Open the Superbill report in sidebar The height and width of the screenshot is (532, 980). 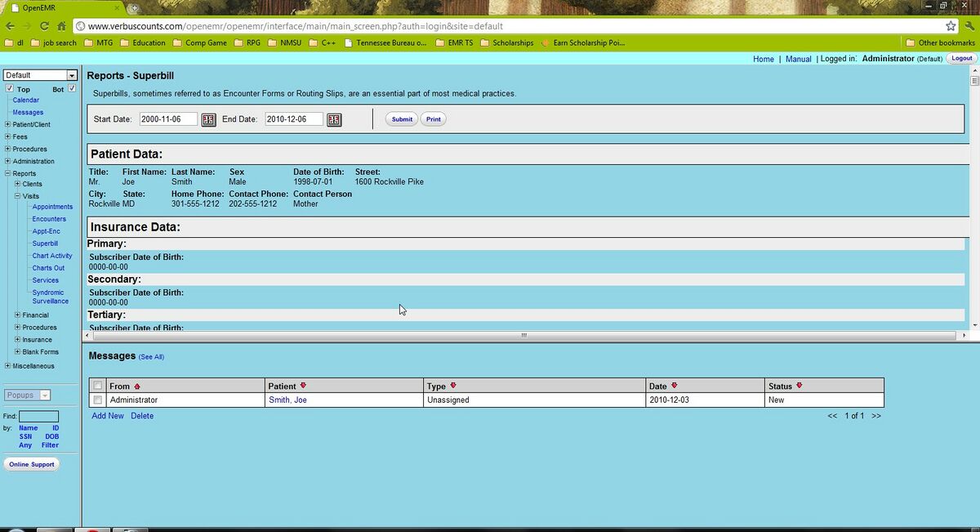pos(45,244)
